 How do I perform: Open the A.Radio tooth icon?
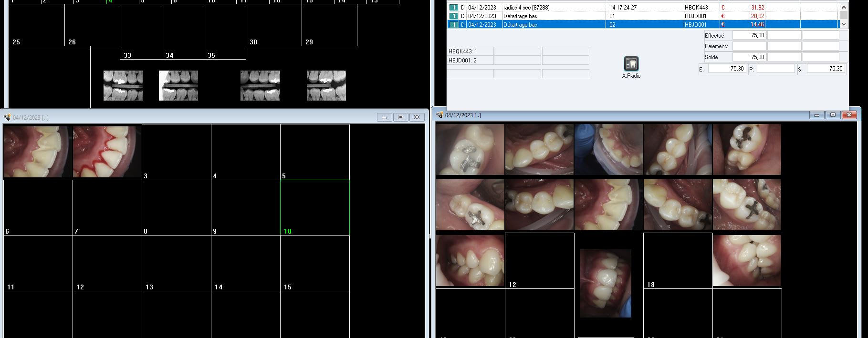[631, 63]
